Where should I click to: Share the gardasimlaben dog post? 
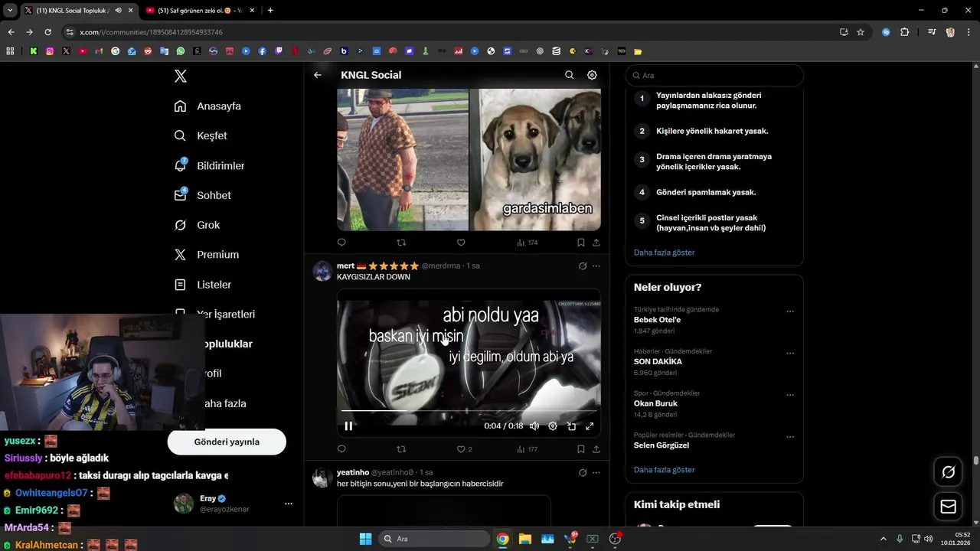point(596,243)
